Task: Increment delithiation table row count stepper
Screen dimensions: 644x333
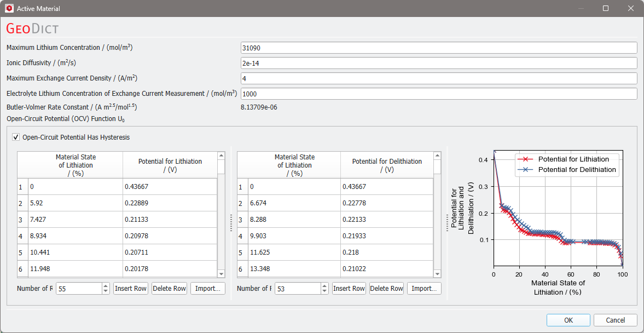Action: point(324,286)
